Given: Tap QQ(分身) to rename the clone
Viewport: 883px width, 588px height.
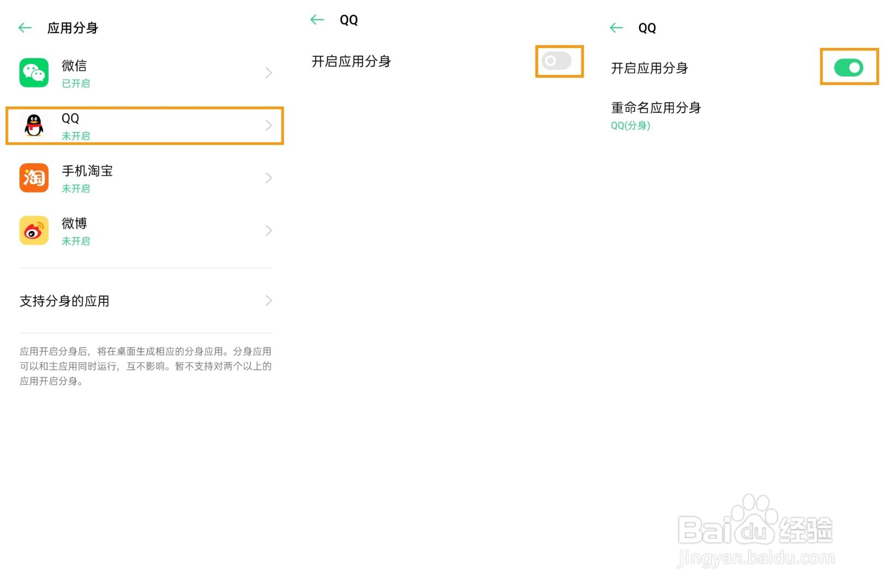Looking at the screenshot, I should pos(630,126).
